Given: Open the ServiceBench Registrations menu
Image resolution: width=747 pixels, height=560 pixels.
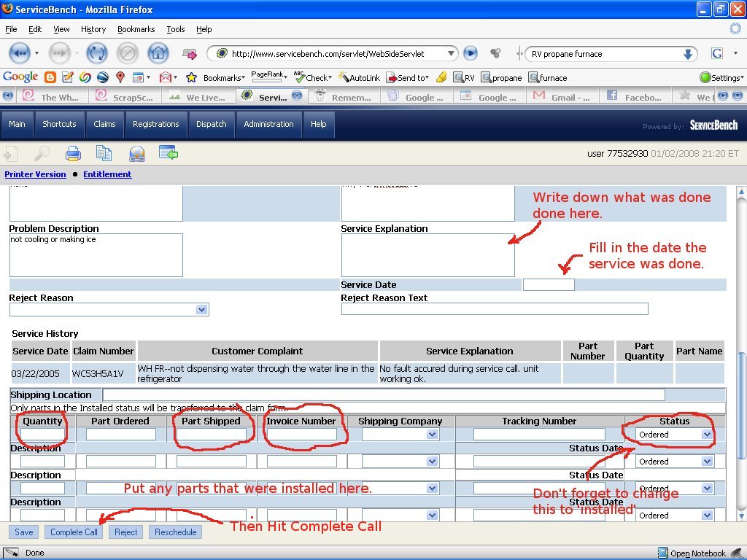Looking at the screenshot, I should 156,124.
